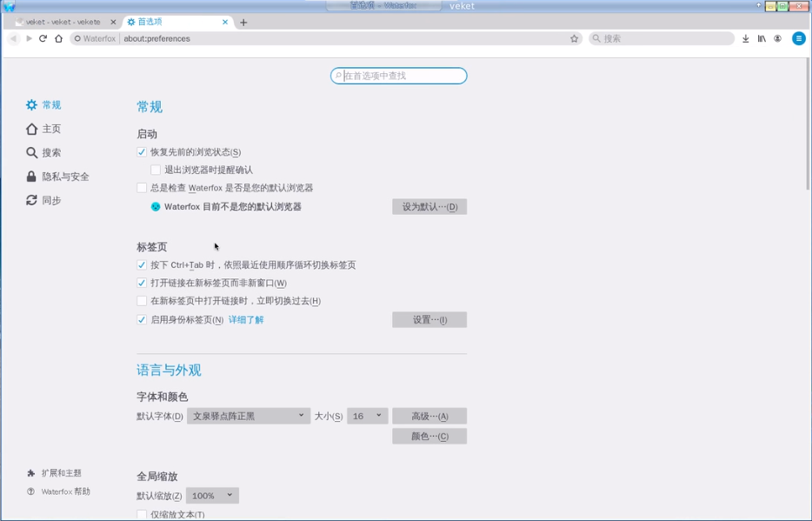Open the account avatar icon in toolbar
The height and width of the screenshot is (521, 812).
[x=777, y=38]
